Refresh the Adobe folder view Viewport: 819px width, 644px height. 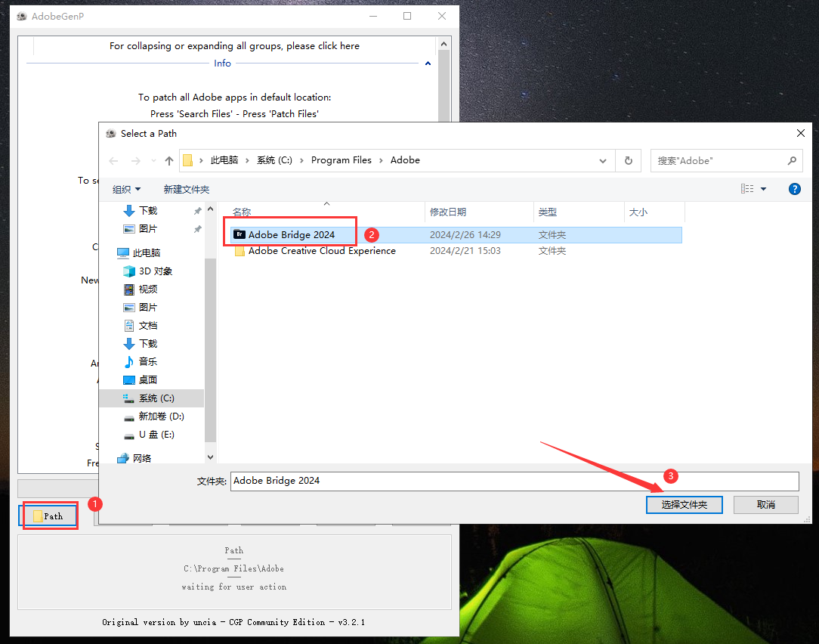point(629,160)
